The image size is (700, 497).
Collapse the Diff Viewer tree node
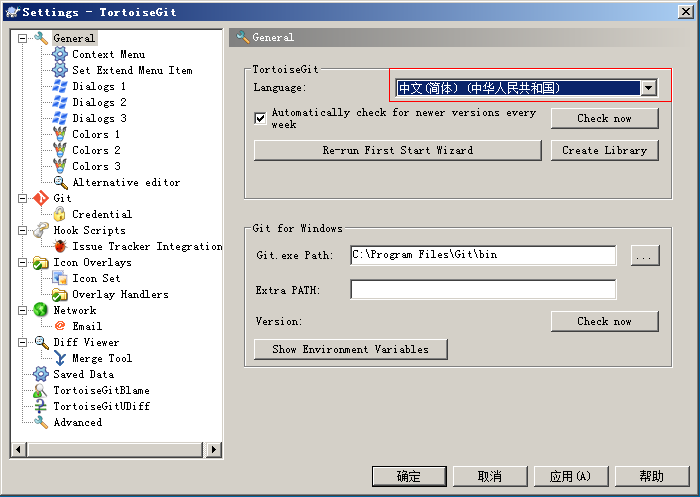coord(22,342)
